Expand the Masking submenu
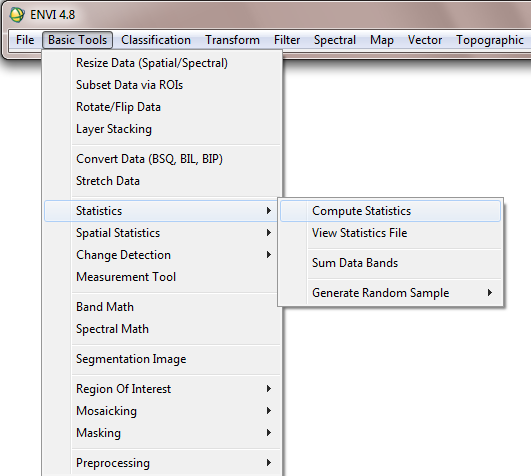The image size is (531, 476). pos(161,433)
